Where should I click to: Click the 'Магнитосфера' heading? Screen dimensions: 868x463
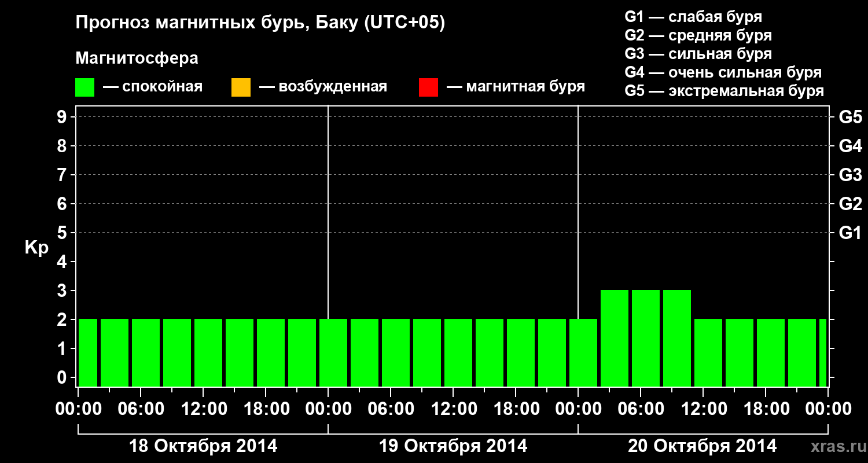(x=137, y=59)
